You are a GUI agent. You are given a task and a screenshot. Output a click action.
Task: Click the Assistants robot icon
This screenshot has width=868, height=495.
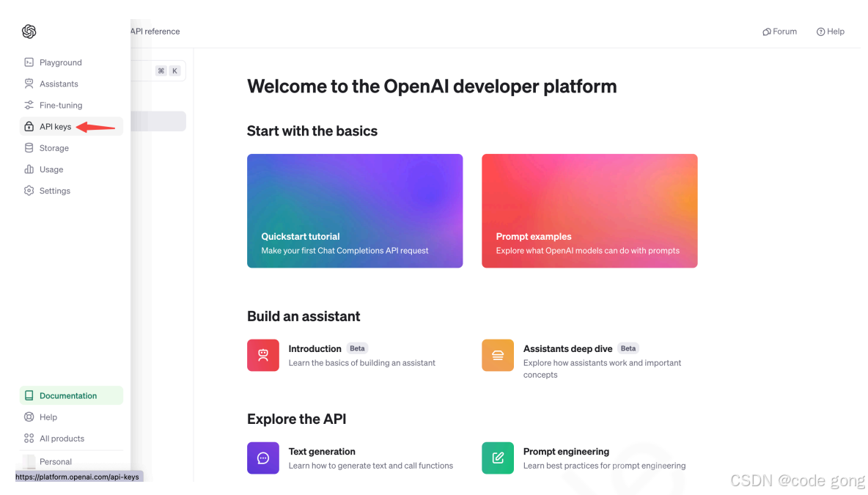tap(29, 84)
